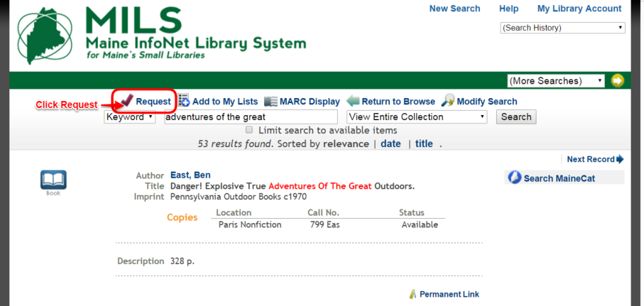Open MARC Display via its icon
The height and width of the screenshot is (306, 644).
270,101
